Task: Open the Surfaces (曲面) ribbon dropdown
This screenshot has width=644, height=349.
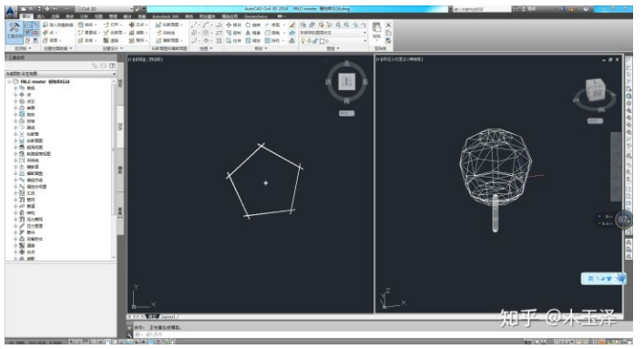Action: [52, 41]
